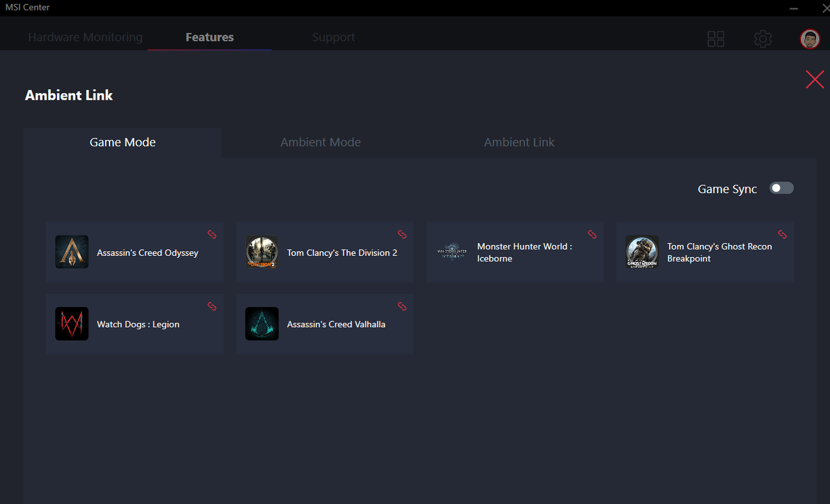
Task: Click the Tom Clancy's The Division 2 title
Action: (x=342, y=253)
